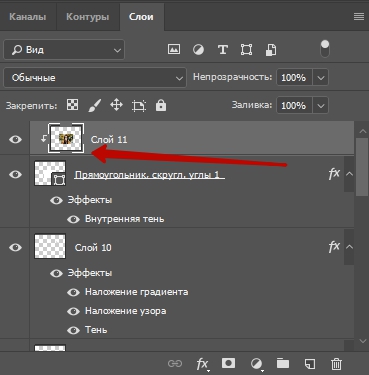Viewport: 369px width, 375px height.
Task: Select the Слой 10 layer name
Action: tap(93, 248)
